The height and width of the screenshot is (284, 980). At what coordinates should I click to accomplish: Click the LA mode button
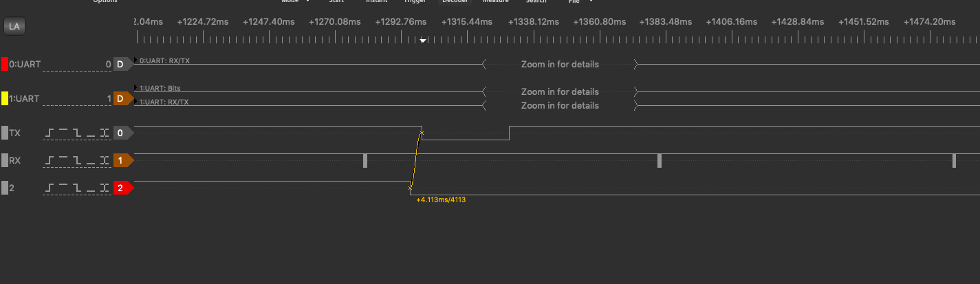point(14,27)
